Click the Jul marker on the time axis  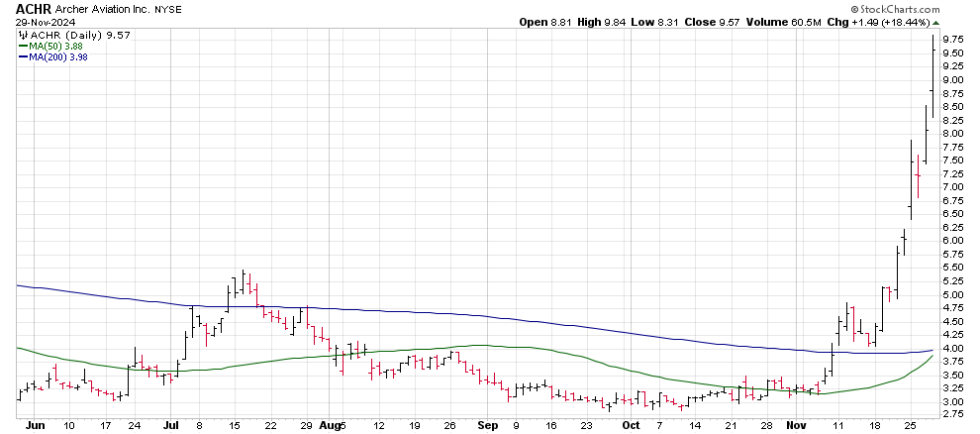coord(170,424)
